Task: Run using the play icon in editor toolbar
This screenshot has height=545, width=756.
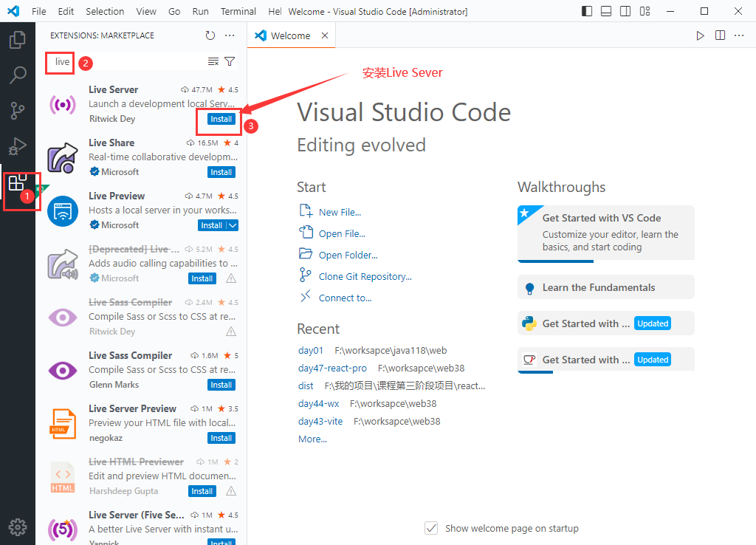Action: (x=700, y=35)
